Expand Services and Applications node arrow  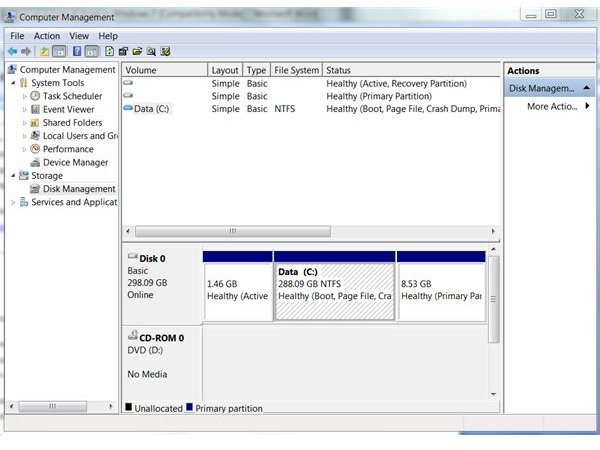pos(13,202)
